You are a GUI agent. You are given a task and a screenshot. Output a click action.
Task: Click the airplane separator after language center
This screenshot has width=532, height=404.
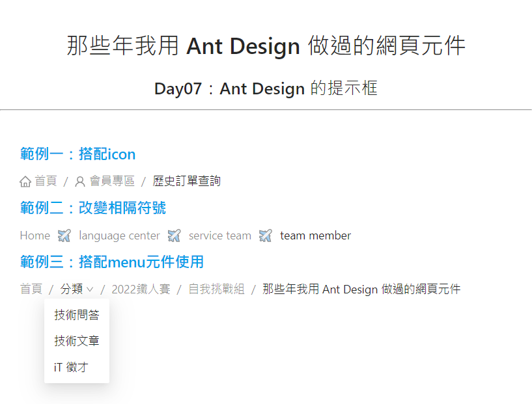coord(174,236)
